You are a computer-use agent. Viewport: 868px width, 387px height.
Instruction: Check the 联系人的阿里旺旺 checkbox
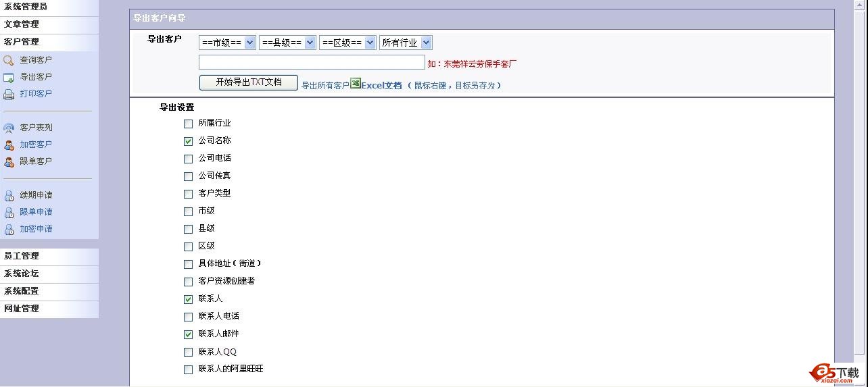(x=189, y=370)
